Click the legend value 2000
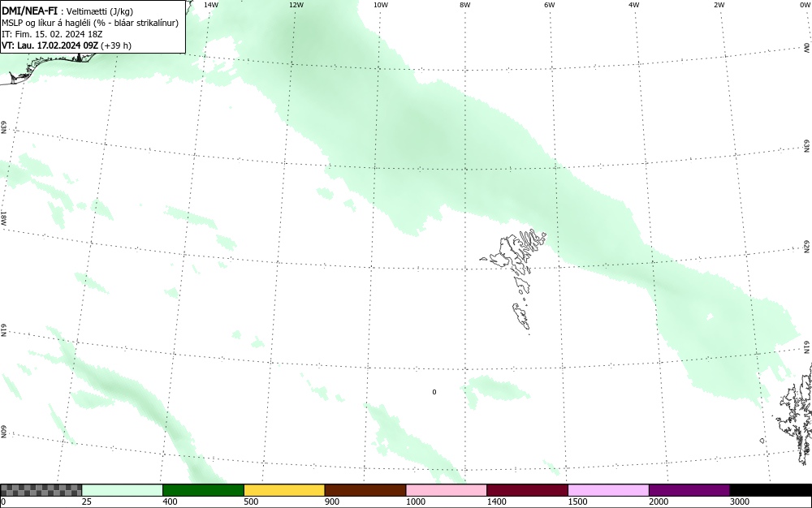 tap(659, 502)
